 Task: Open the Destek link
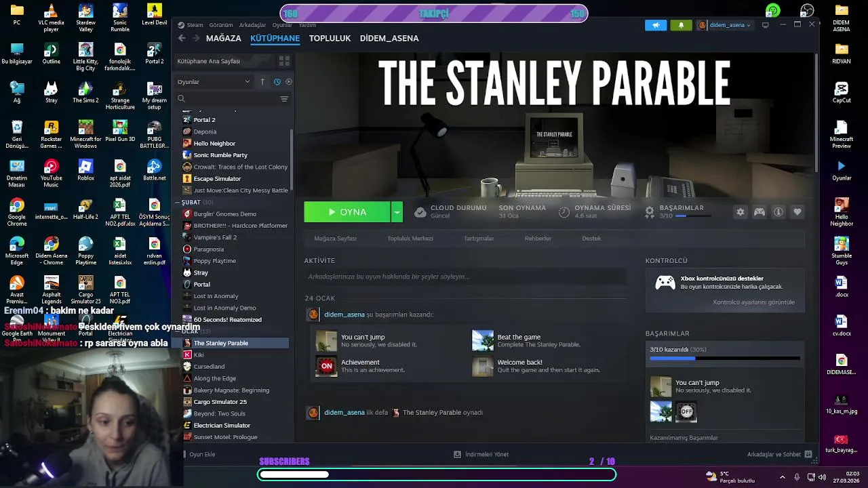pos(591,239)
